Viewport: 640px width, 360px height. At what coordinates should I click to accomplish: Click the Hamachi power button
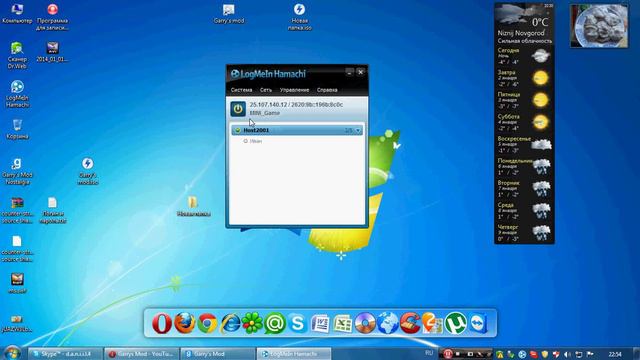click(238, 109)
